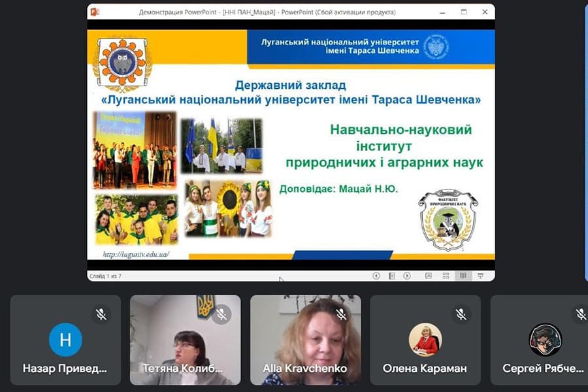The height and width of the screenshot is (392, 588).
Task: Click the muted mic icon on Назар Привед tile
Action: [101, 314]
